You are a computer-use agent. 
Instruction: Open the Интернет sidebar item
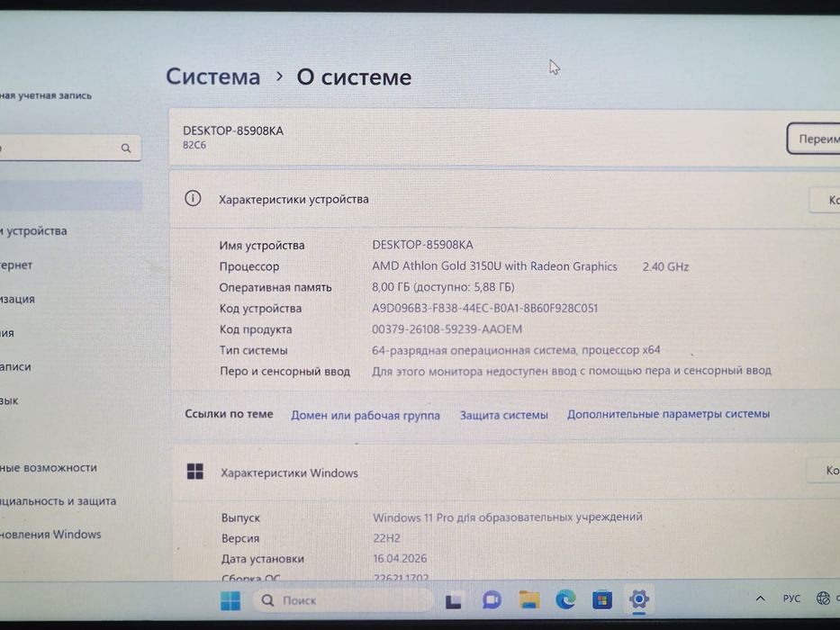[x=16, y=265]
